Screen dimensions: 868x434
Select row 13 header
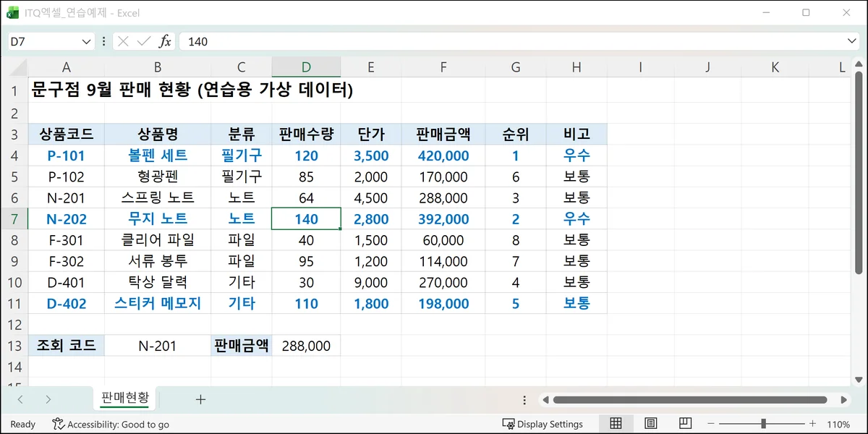tap(14, 346)
